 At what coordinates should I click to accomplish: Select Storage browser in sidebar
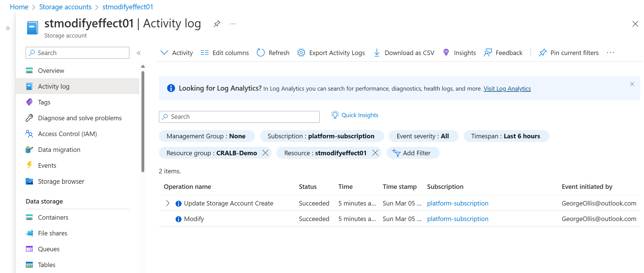click(x=61, y=181)
